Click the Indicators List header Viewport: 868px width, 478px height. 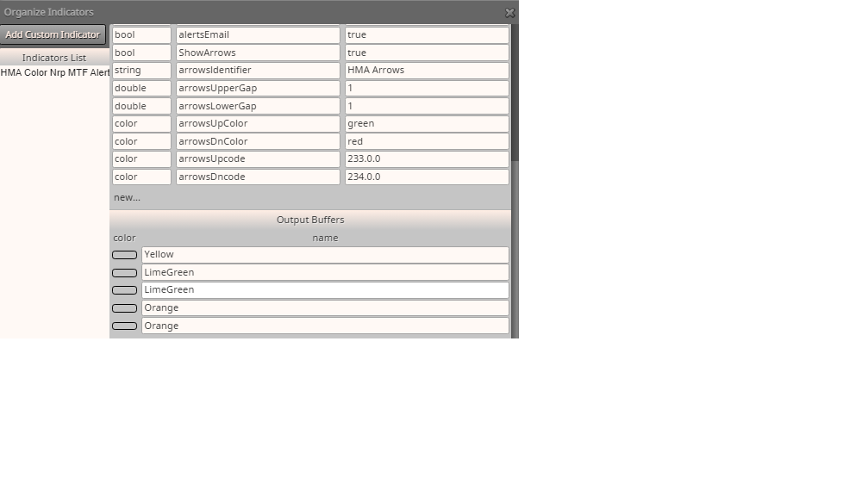coord(54,58)
